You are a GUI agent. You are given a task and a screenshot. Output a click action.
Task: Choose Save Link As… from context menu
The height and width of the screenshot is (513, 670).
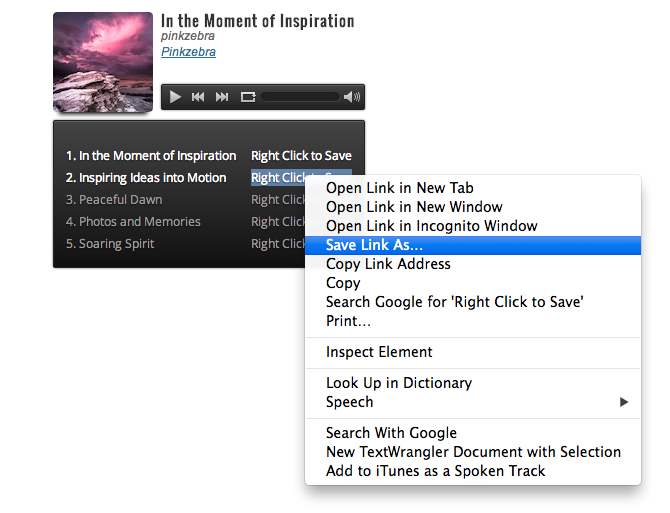(x=374, y=245)
